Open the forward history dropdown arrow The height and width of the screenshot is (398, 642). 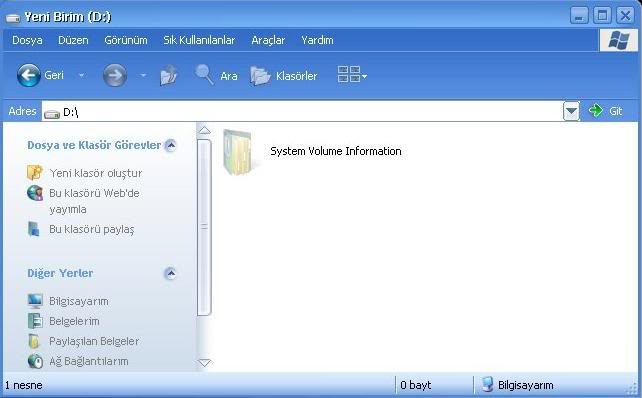[x=143, y=75]
